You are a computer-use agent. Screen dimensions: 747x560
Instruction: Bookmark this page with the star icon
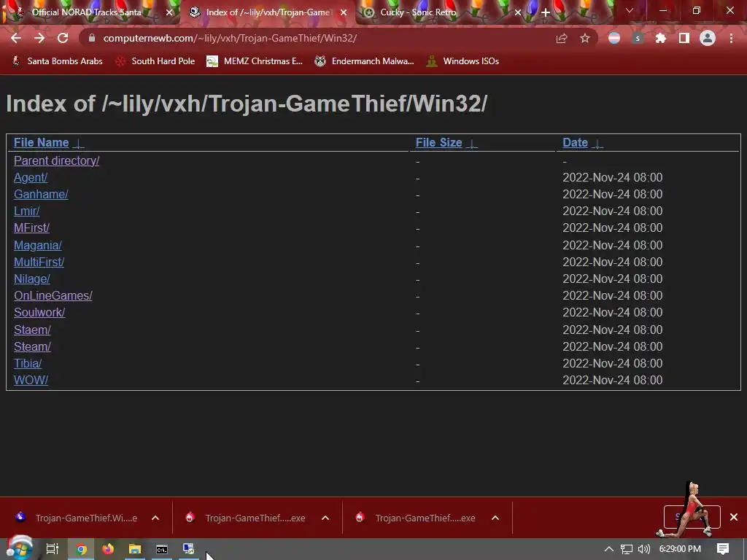(585, 38)
